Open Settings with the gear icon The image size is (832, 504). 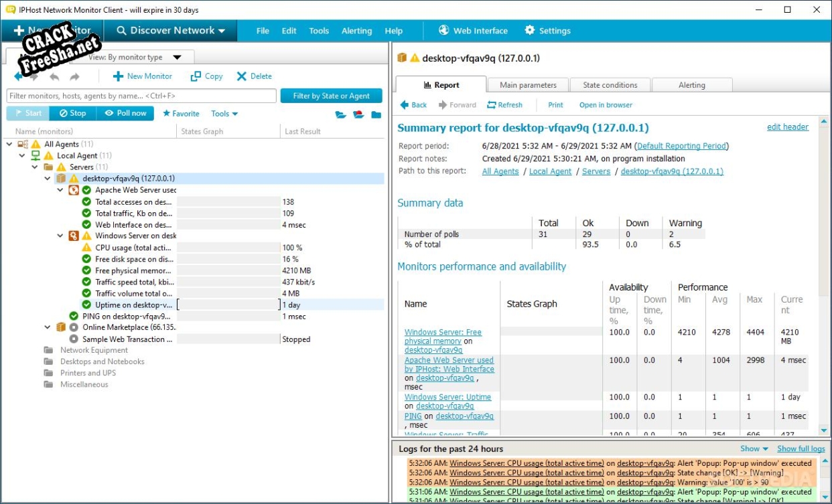pos(530,30)
